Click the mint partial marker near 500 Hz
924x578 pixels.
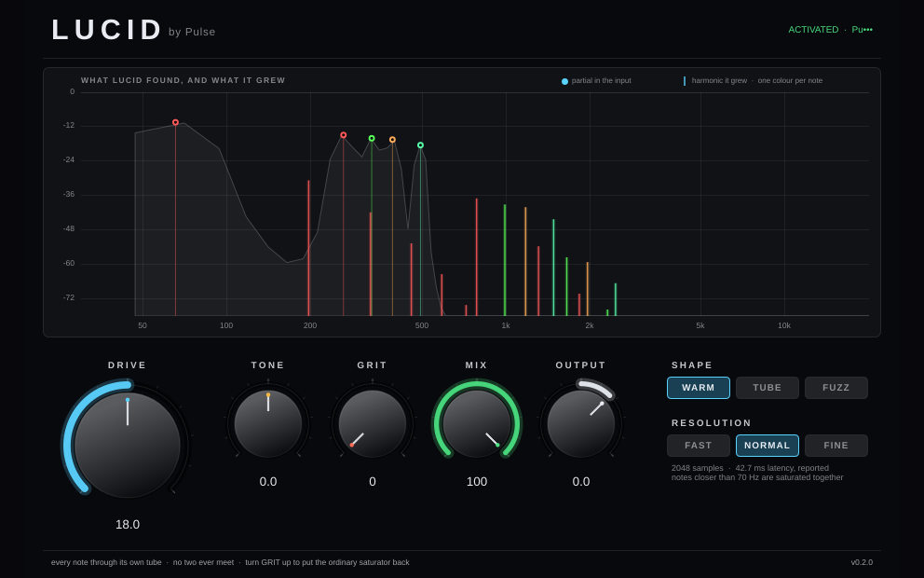[x=420, y=145]
